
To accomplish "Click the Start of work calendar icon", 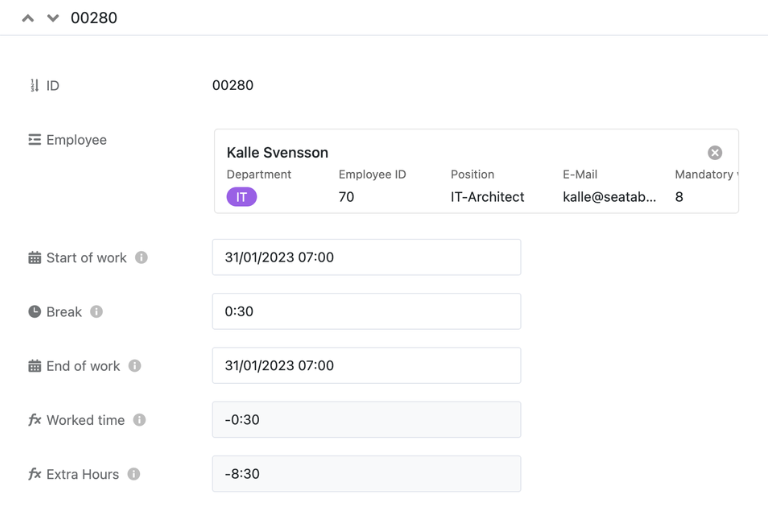I will coord(34,258).
